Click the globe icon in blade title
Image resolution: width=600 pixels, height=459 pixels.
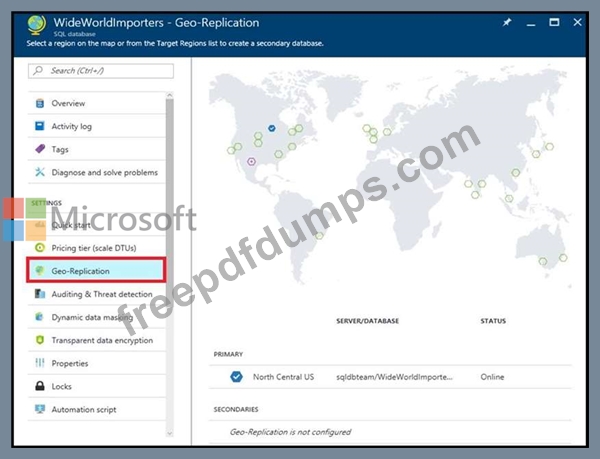click(x=37, y=25)
